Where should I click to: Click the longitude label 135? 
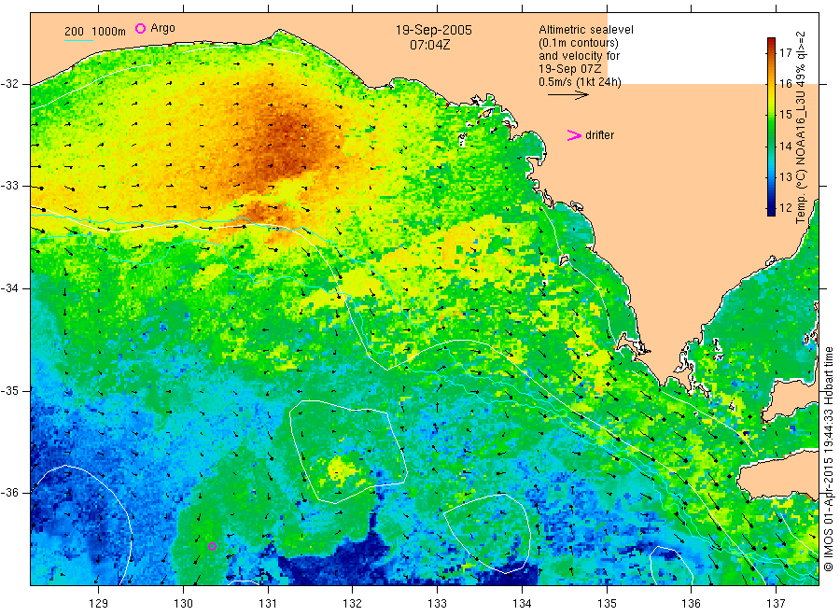click(607, 604)
